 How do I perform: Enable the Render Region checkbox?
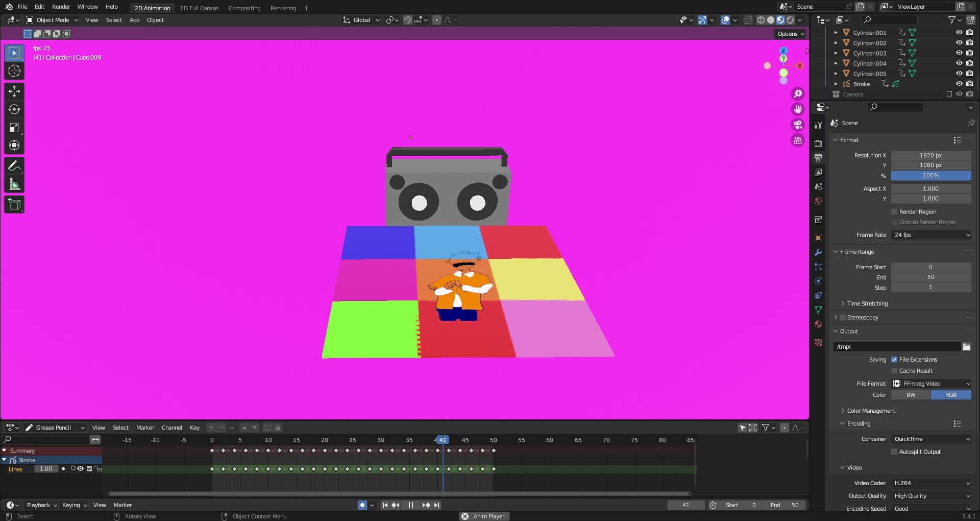tap(893, 211)
